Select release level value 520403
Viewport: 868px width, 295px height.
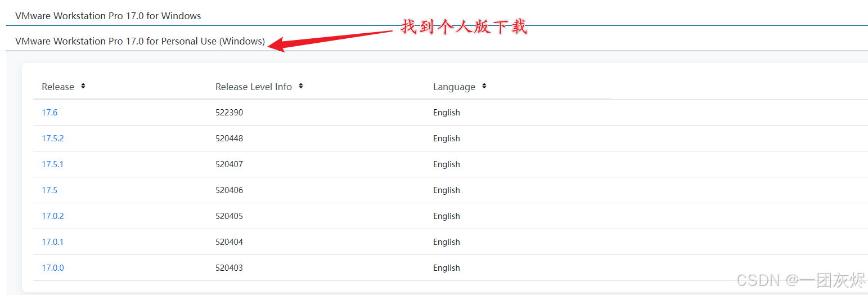point(229,268)
